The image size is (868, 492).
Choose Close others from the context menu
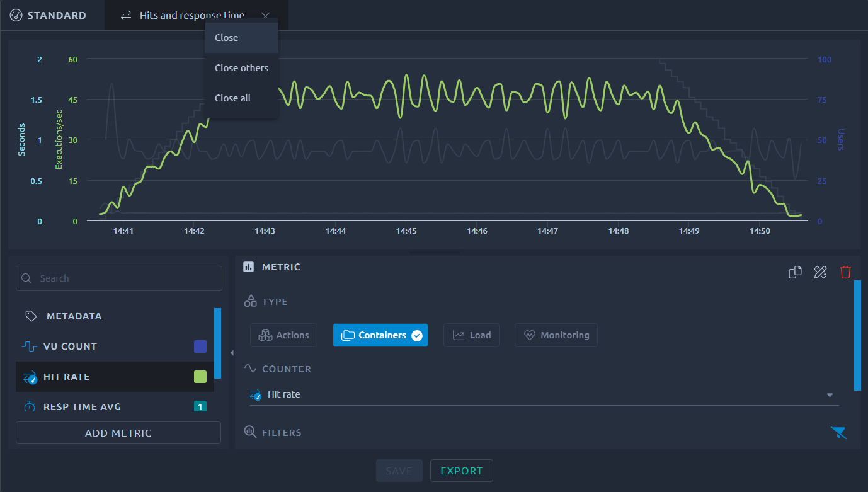pyautogui.click(x=241, y=68)
